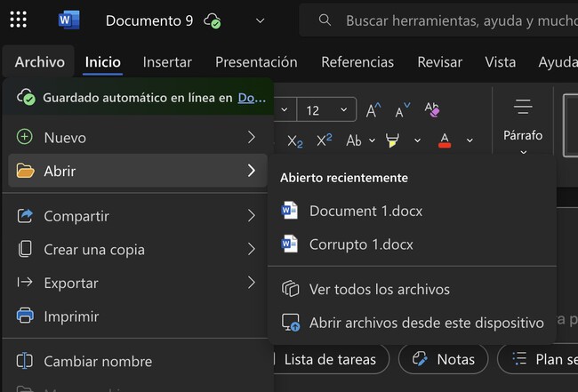
Task: Click Abrir archivos desde este dispositivo
Action: tap(426, 323)
